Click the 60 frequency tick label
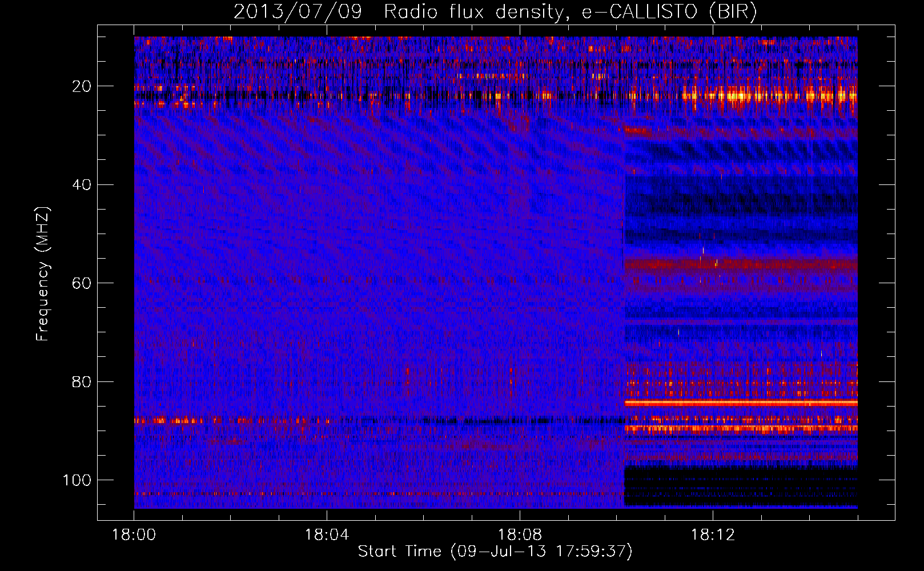Screen dimensions: 924x571 coord(82,283)
